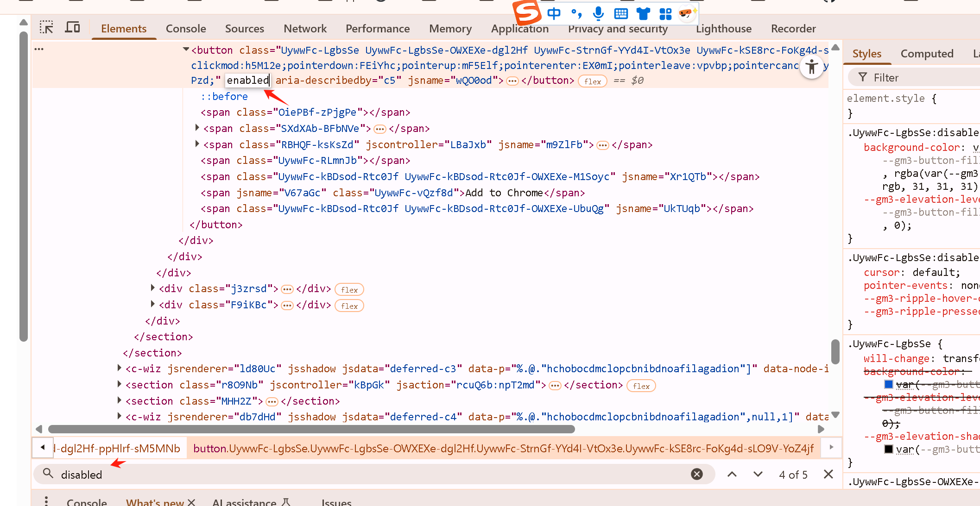Open the Lighthouse tab

click(x=724, y=29)
